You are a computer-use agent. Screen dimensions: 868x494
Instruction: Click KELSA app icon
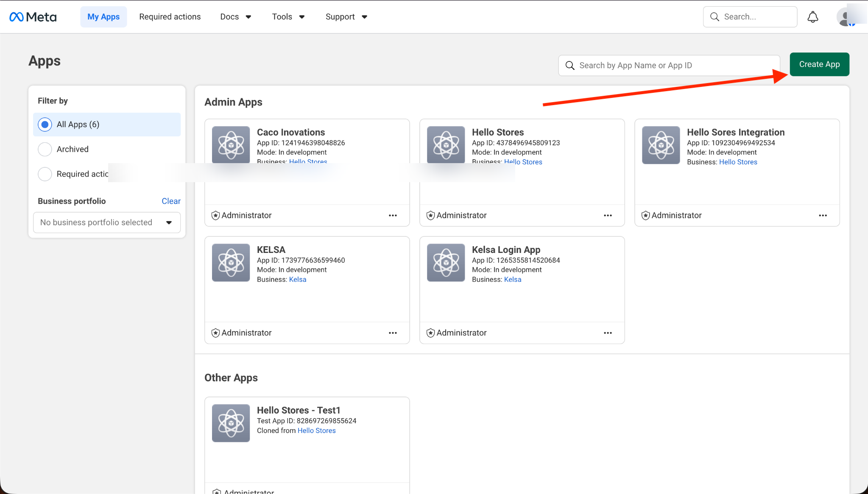coord(231,262)
